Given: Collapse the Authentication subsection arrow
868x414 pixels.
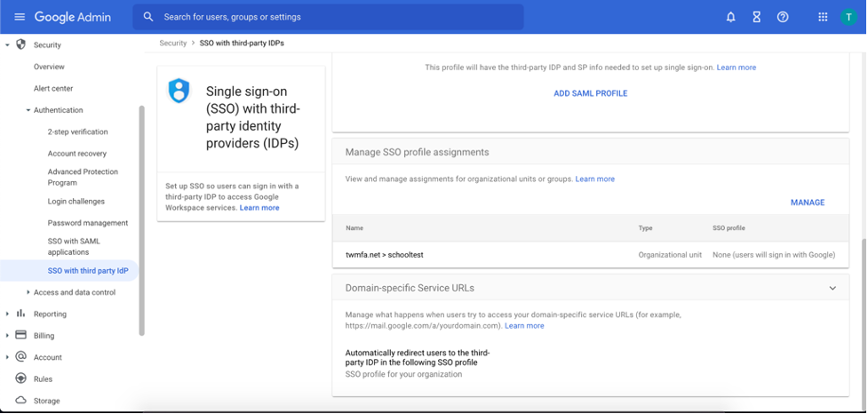Looking at the screenshot, I should pyautogui.click(x=28, y=110).
